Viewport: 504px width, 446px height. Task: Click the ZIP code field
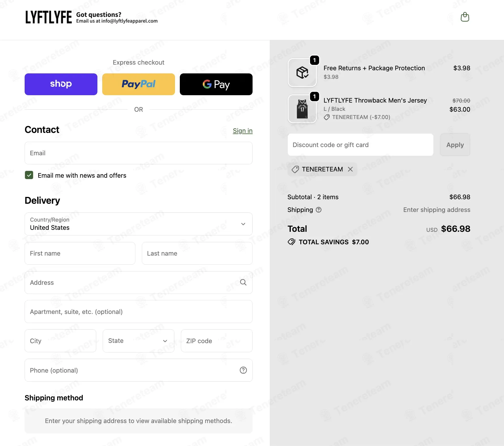tap(217, 341)
